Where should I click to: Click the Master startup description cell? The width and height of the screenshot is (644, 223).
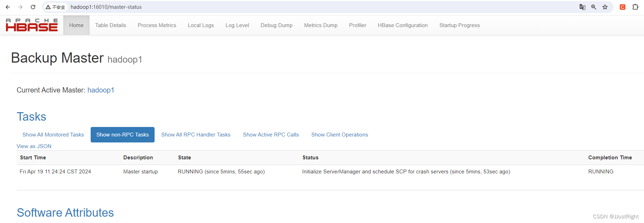tap(141, 172)
